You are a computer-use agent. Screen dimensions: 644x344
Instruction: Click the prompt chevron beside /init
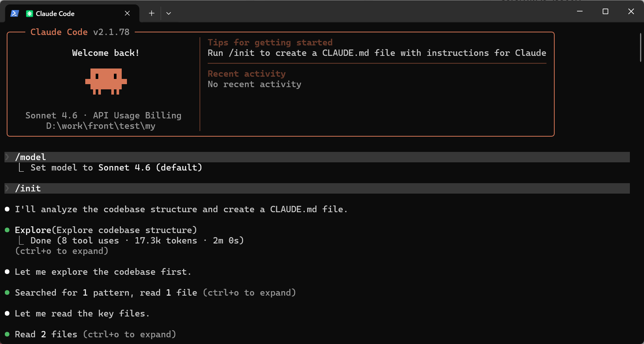tap(7, 188)
